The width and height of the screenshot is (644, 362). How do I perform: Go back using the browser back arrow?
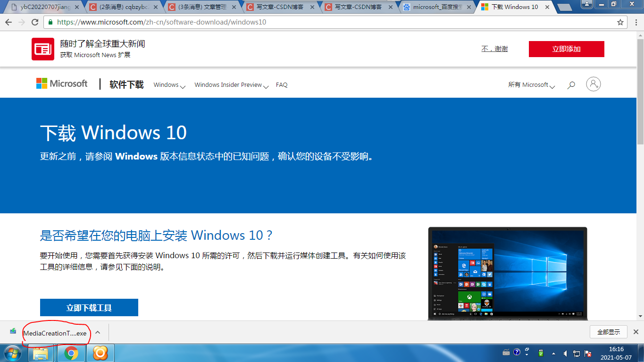pyautogui.click(x=9, y=22)
